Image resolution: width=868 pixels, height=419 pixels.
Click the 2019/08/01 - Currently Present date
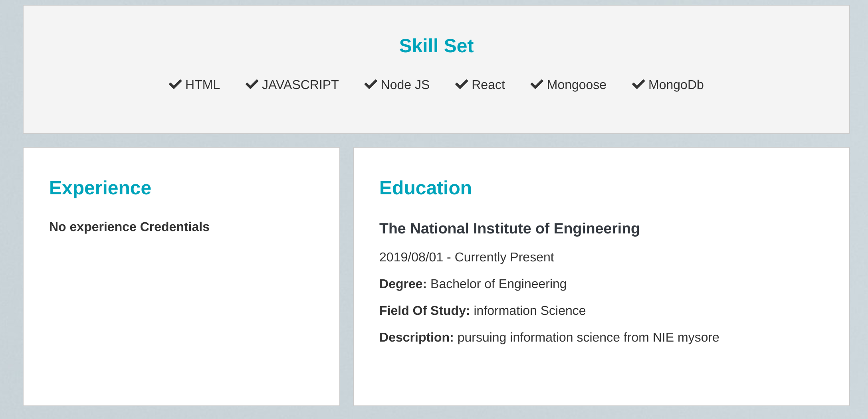(467, 257)
